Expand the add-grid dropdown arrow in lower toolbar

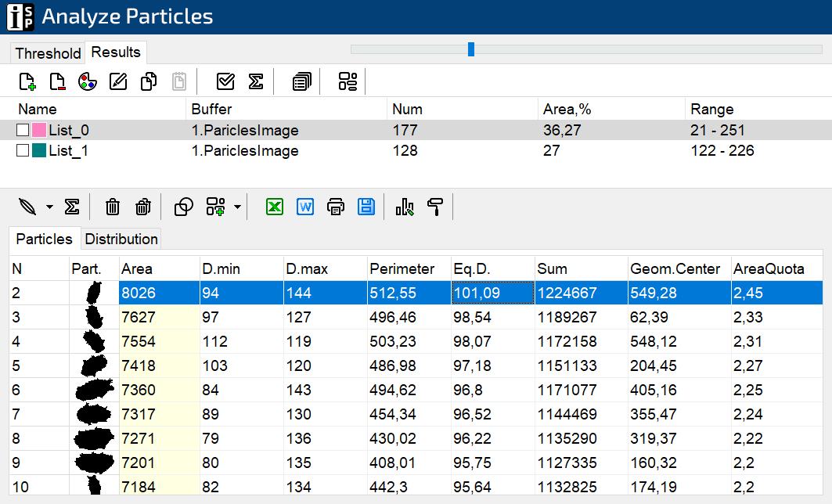(x=236, y=207)
